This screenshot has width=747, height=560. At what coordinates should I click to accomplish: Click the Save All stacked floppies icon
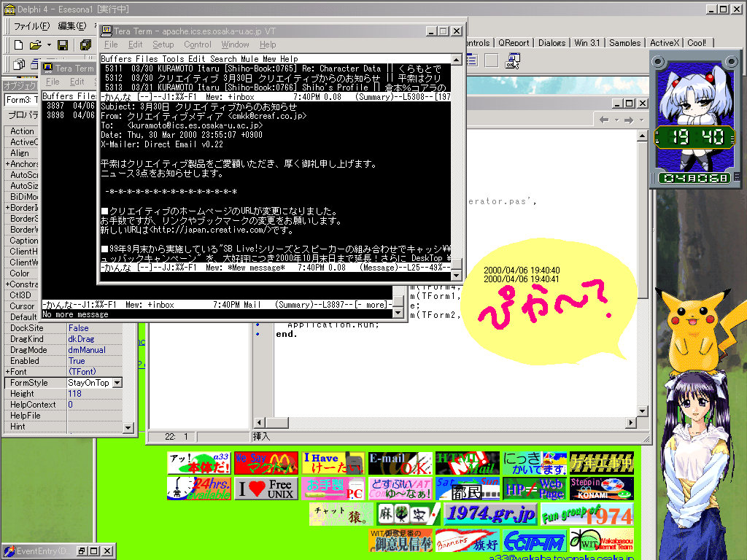click(x=86, y=45)
